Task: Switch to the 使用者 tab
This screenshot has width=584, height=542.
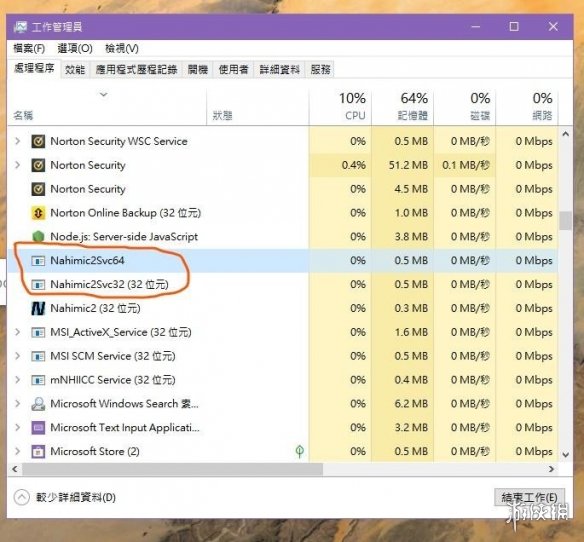Action: [x=234, y=70]
